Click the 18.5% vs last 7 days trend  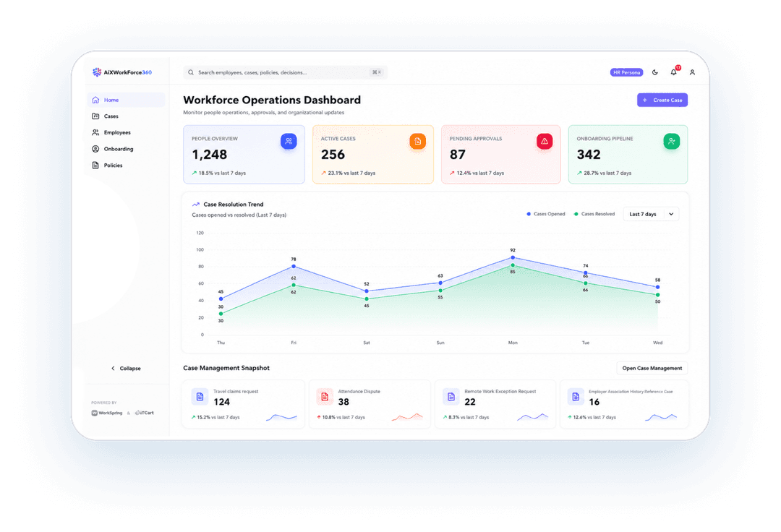(218, 173)
